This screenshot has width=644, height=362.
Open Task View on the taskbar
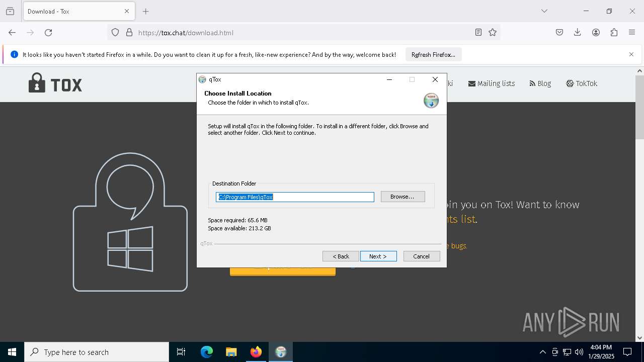click(x=181, y=352)
